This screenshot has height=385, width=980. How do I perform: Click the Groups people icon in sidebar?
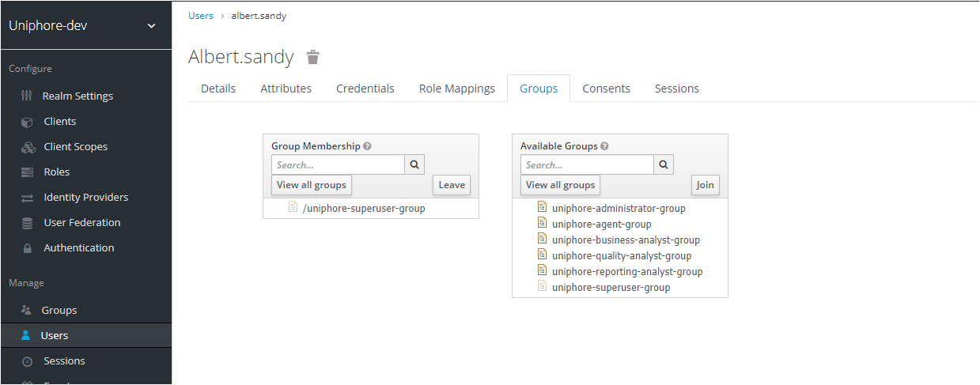coord(27,310)
